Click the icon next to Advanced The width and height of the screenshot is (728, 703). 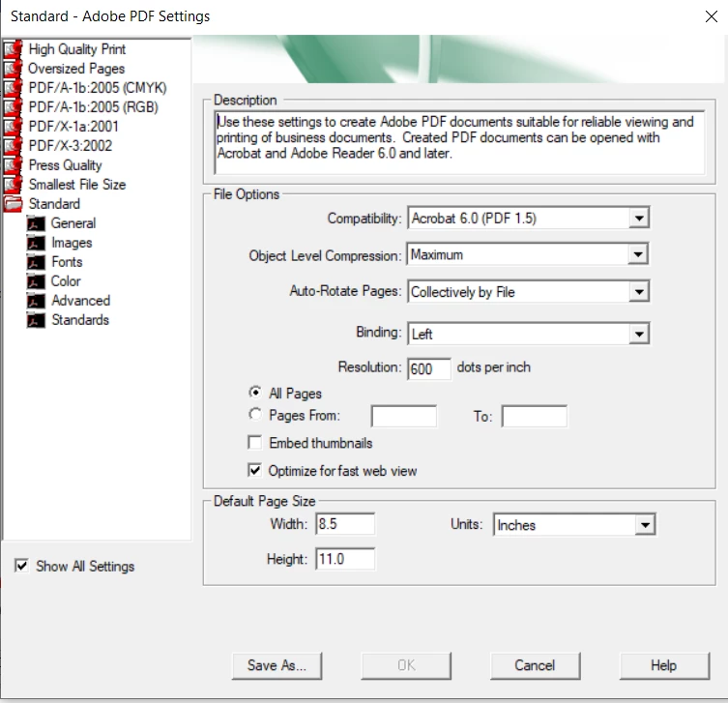(x=36, y=301)
